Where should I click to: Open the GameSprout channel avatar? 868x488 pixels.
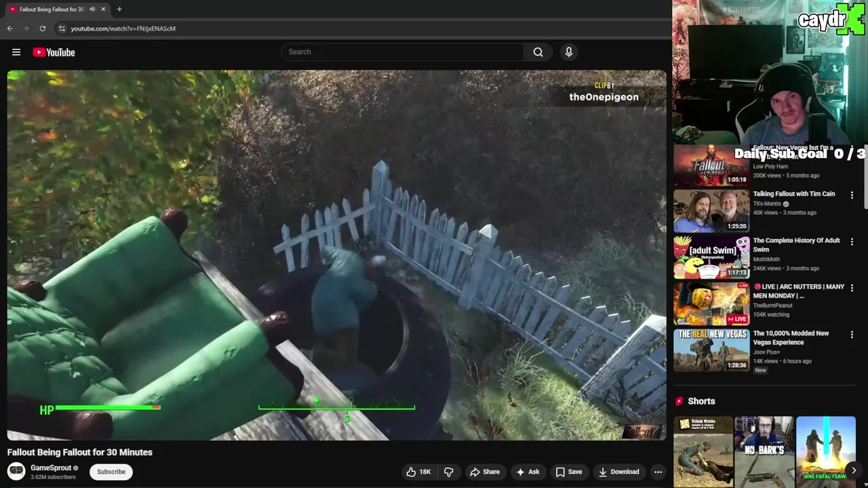coord(16,471)
